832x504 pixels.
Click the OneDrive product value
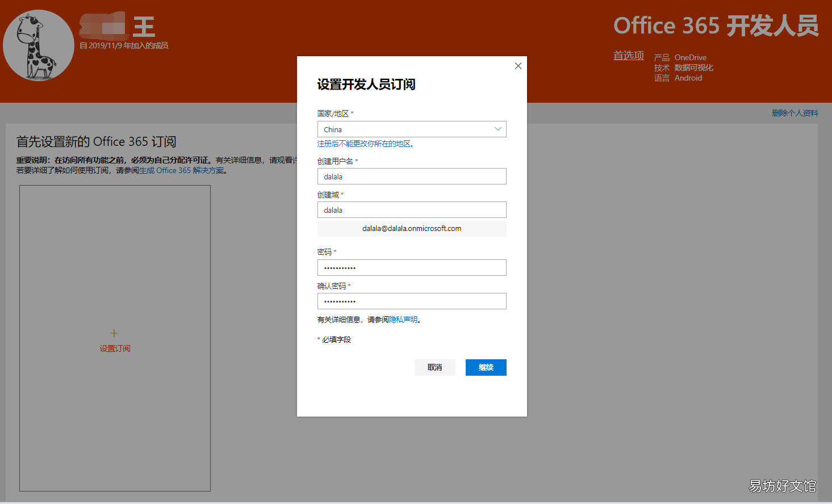pyautogui.click(x=691, y=57)
